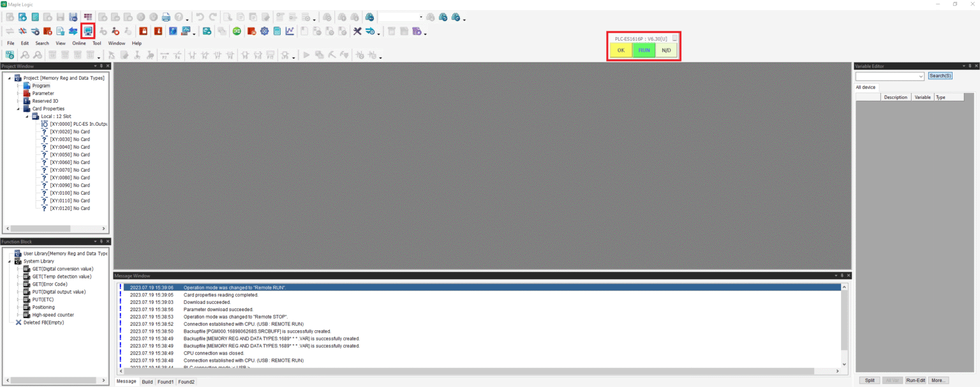The image size is (980, 387).
Task: Click the Search(S) button in Variable Editor
Action: [940, 75]
